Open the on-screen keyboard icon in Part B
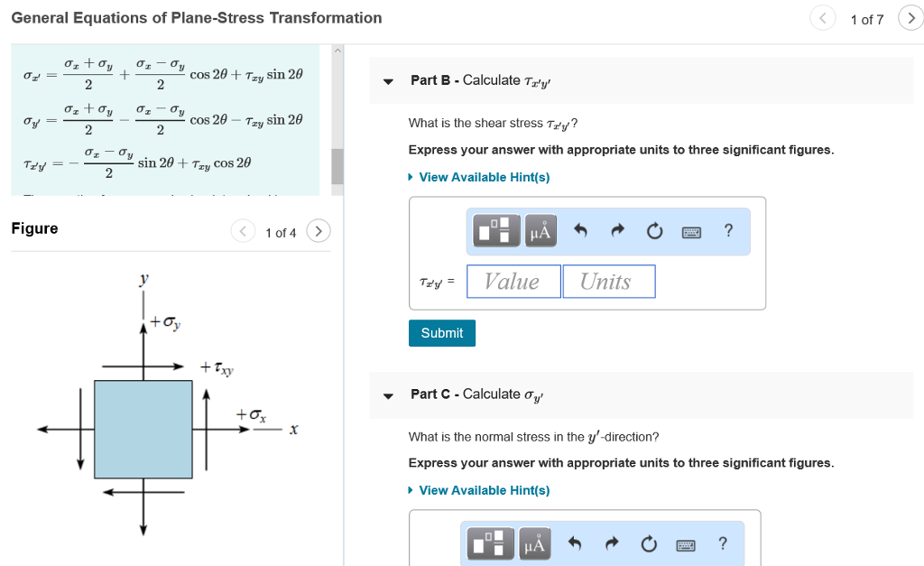The image size is (924, 566). tap(689, 230)
